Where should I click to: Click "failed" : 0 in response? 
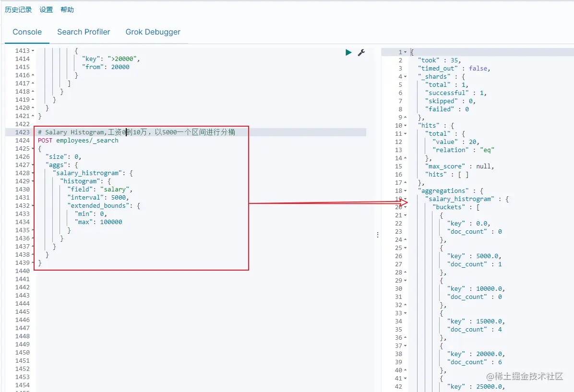pyautogui.click(x=447, y=109)
